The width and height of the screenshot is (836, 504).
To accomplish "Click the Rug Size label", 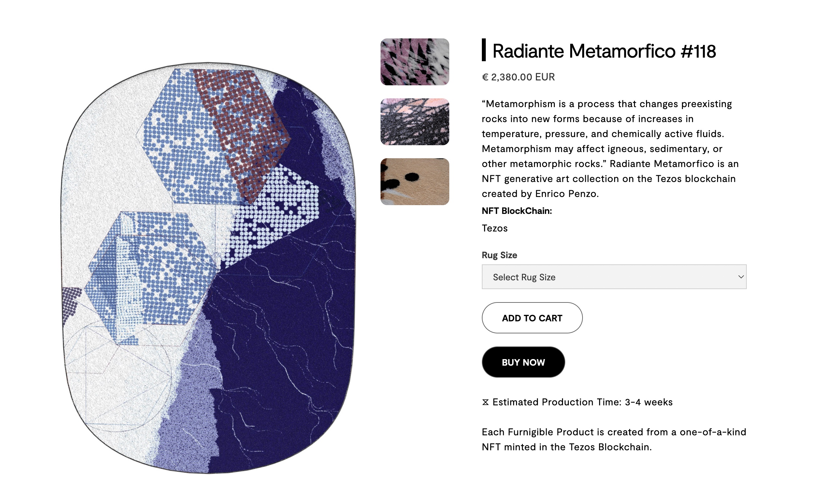I will pos(499,255).
